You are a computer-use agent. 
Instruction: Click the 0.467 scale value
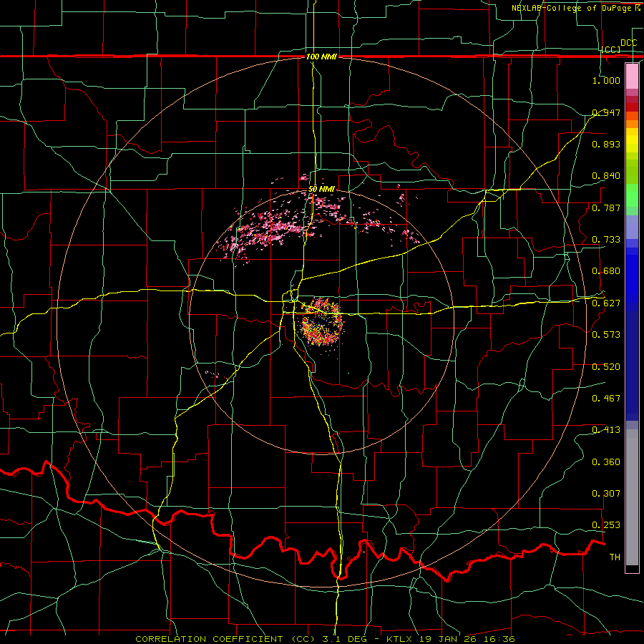pyautogui.click(x=606, y=399)
